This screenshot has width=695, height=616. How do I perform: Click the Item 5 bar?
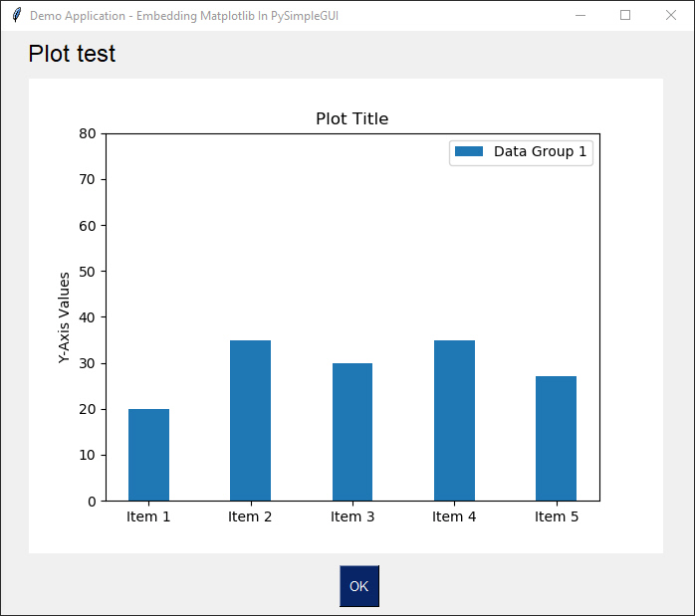tap(557, 439)
